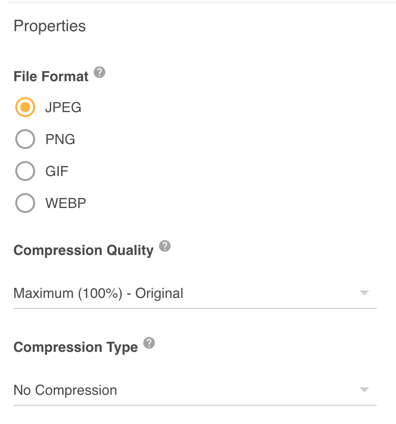The height and width of the screenshot is (424, 396).
Task: Open the 'Maximum (100%) - Original' select value
Action: [195, 293]
